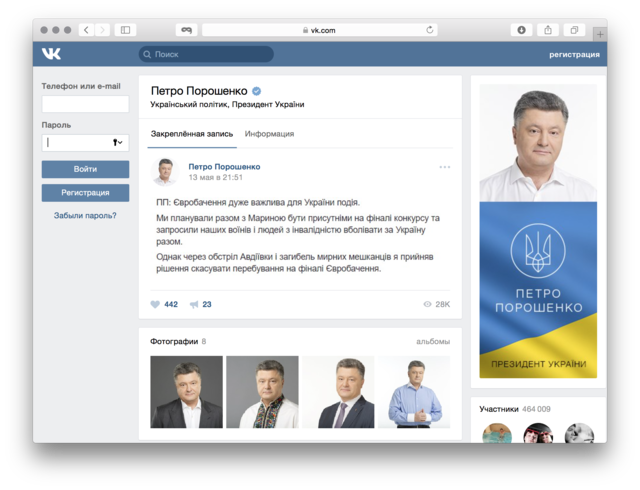This screenshot has width=640, height=490.
Task: Click the share count 23
Action: pyautogui.click(x=207, y=304)
